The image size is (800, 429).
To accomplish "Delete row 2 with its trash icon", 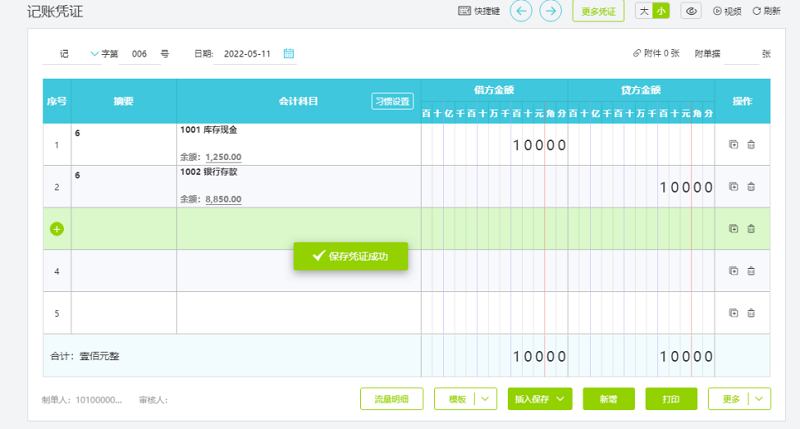I will click(751, 187).
